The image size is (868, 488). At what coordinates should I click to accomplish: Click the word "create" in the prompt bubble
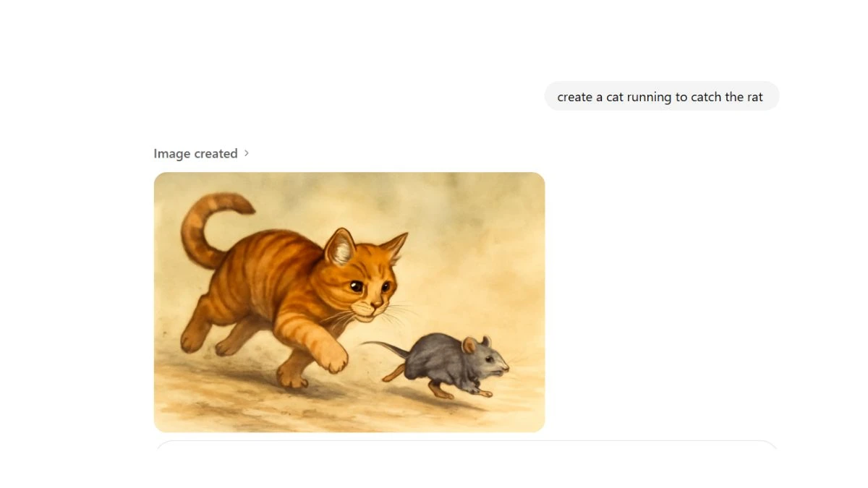point(575,97)
